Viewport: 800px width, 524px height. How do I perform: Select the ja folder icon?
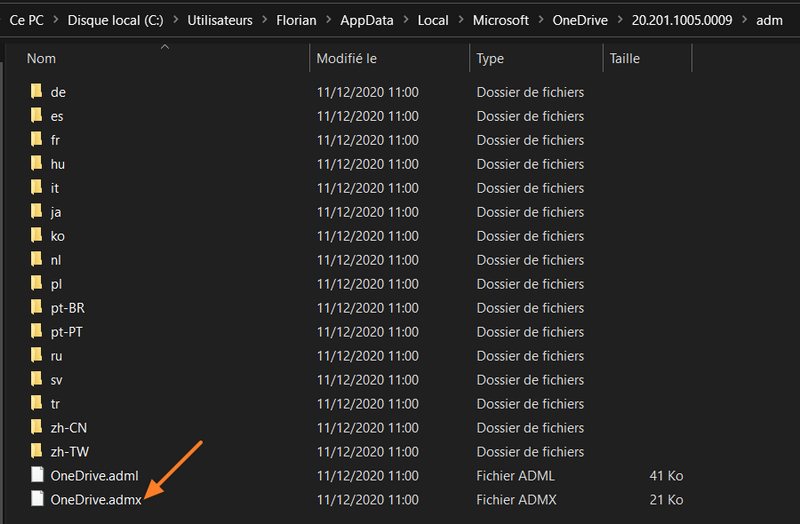click(x=36, y=211)
